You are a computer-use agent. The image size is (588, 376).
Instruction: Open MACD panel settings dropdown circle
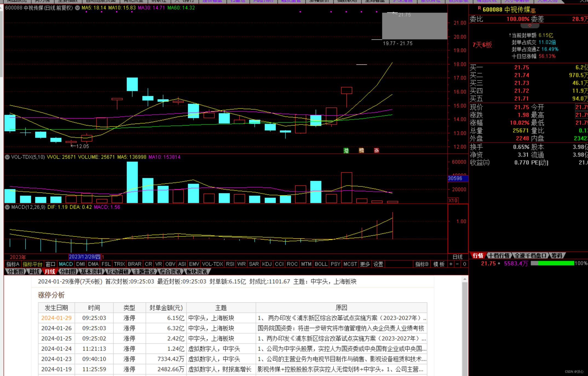tap(7, 207)
